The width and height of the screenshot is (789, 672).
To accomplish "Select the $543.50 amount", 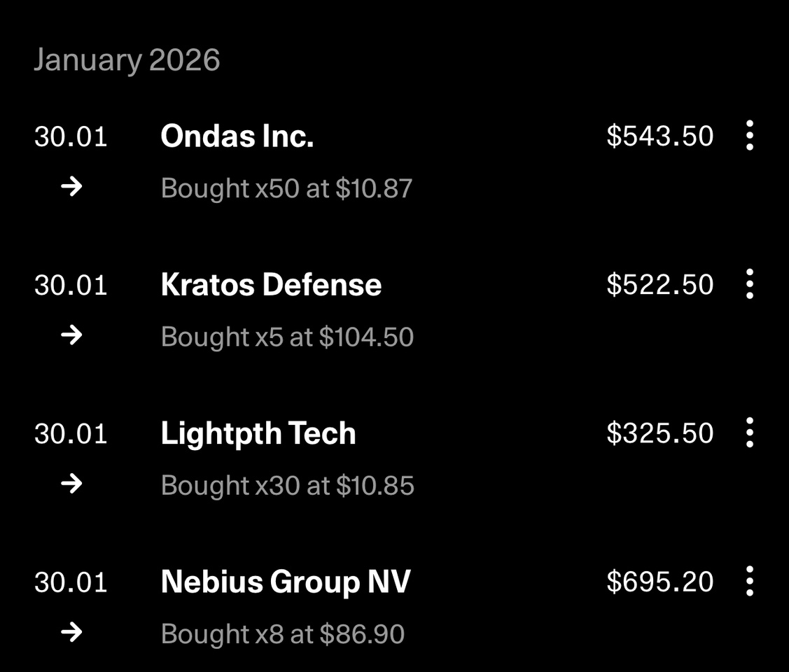I will pos(659,136).
